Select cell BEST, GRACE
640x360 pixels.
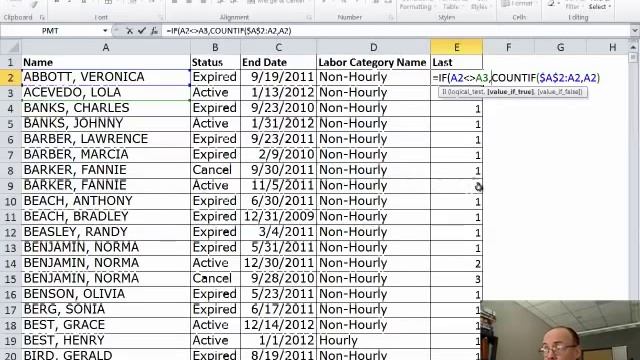[x=106, y=326]
